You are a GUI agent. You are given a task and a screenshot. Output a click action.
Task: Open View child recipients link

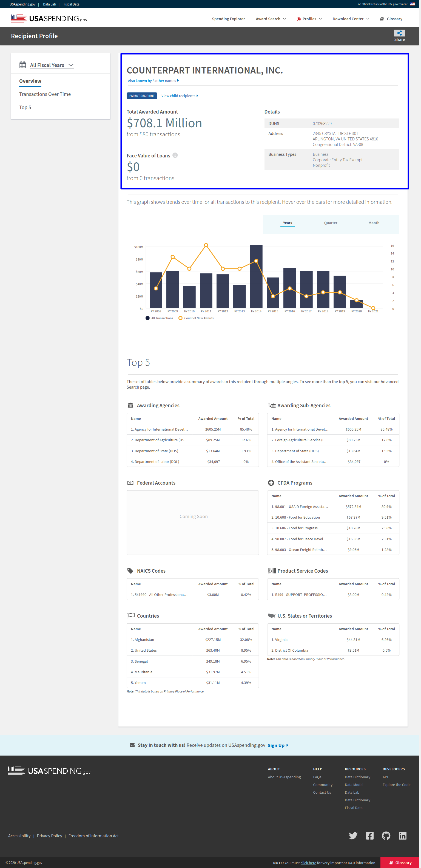pos(180,96)
